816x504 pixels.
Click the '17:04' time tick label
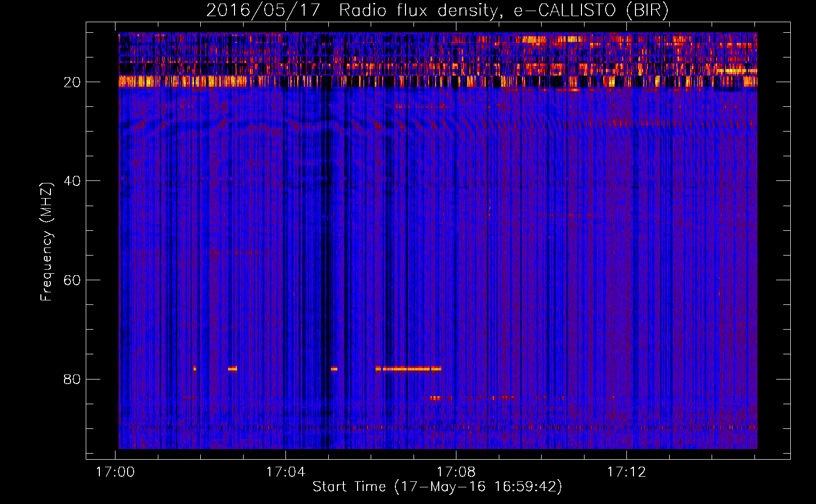286,472
